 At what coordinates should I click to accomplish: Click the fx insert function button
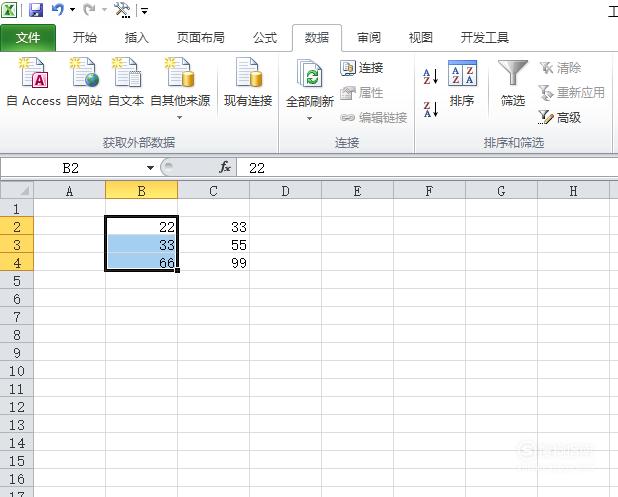pos(225,168)
